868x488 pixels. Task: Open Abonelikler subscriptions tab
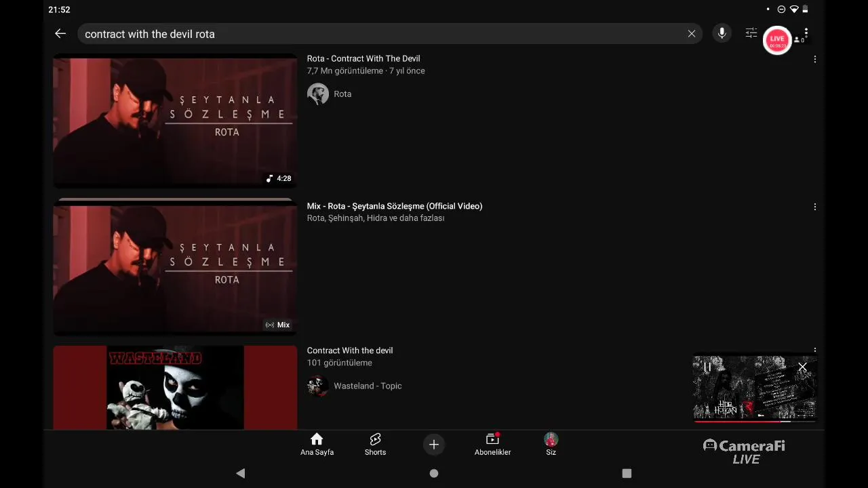[x=492, y=445]
